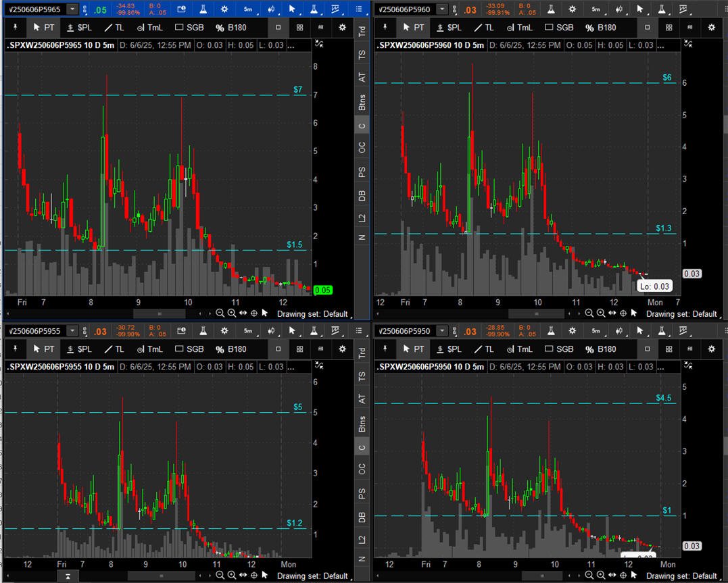Open chart settings gear in the P5960 header
Screen dimensions: 728x583
[x=573, y=9]
